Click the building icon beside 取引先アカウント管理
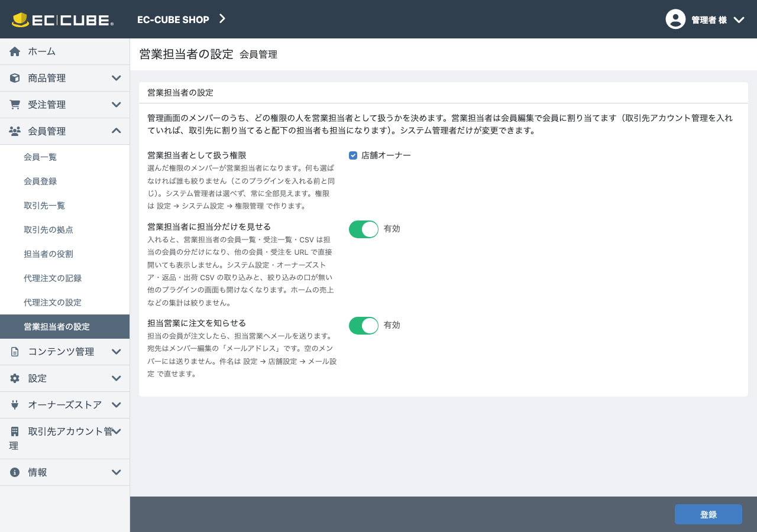757x532 pixels. point(15,432)
